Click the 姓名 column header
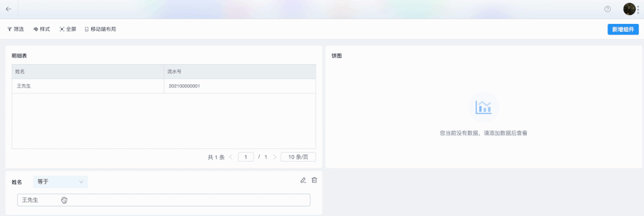644x216 pixels. pyautogui.click(x=88, y=71)
